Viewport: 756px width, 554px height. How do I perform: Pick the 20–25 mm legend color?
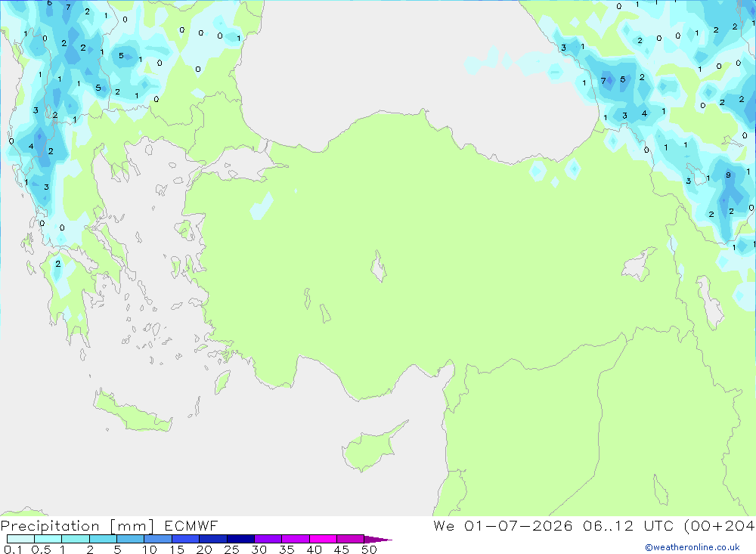pos(212,539)
